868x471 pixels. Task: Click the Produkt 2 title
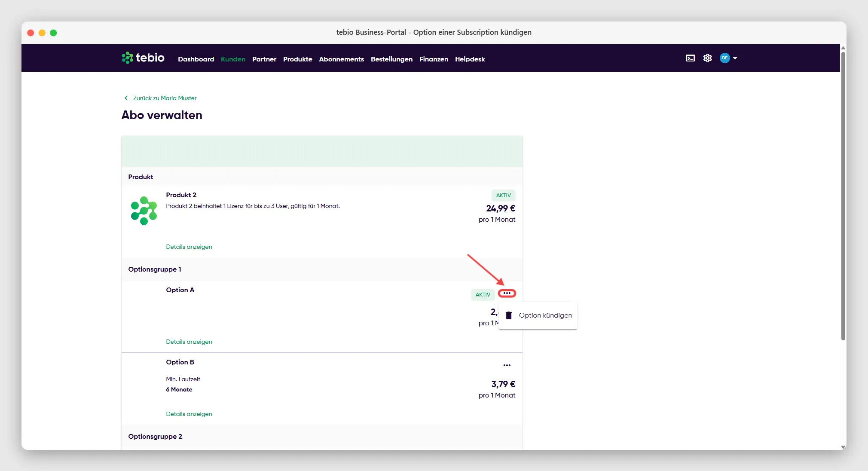(x=181, y=195)
